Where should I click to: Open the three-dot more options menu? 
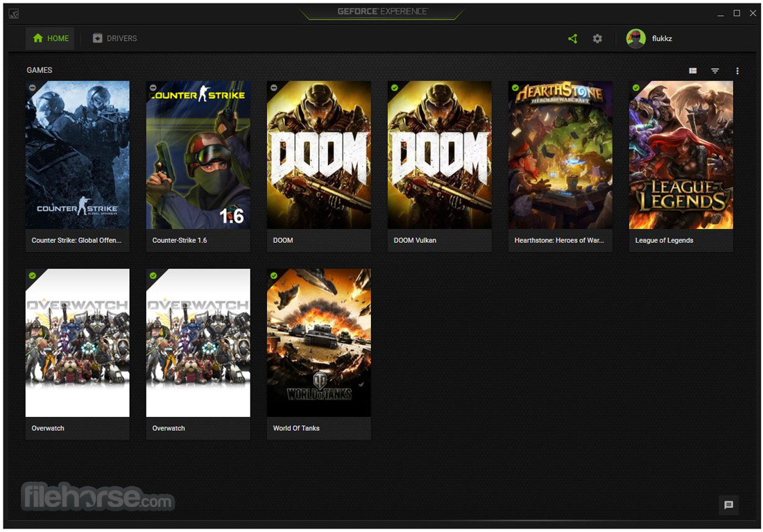[x=737, y=71]
